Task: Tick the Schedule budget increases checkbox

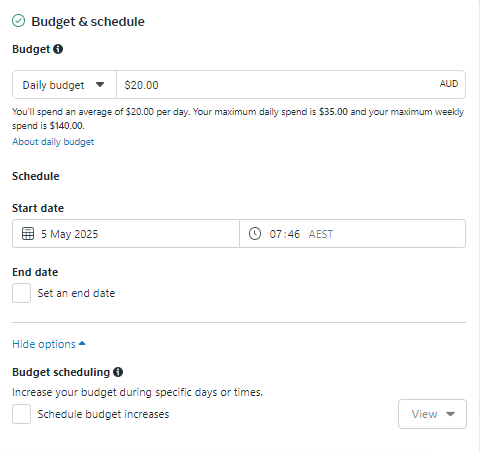Action: click(x=22, y=414)
